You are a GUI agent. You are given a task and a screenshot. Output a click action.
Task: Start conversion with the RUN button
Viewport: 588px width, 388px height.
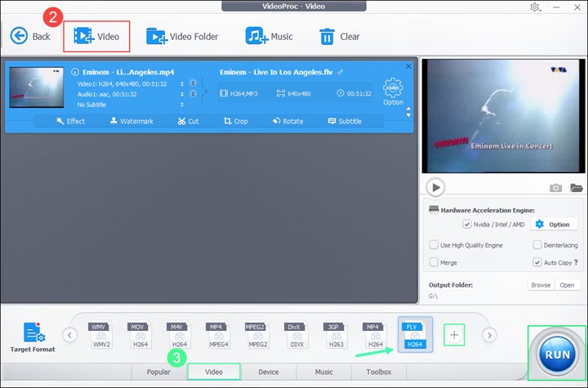pyautogui.click(x=557, y=354)
